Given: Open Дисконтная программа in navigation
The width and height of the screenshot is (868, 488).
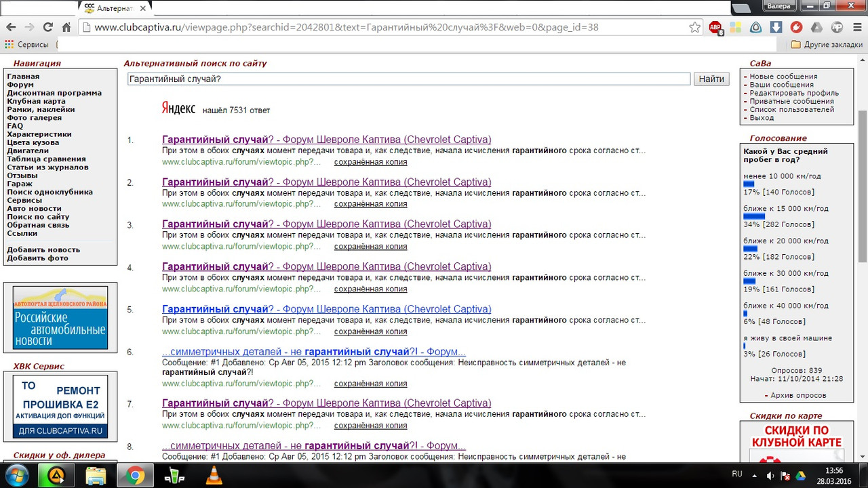Looking at the screenshot, I should coord(54,93).
